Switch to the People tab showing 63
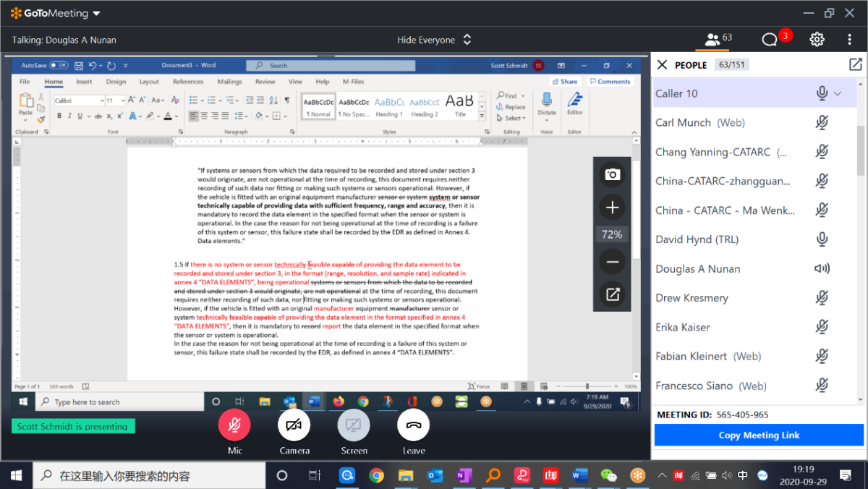 tap(718, 39)
